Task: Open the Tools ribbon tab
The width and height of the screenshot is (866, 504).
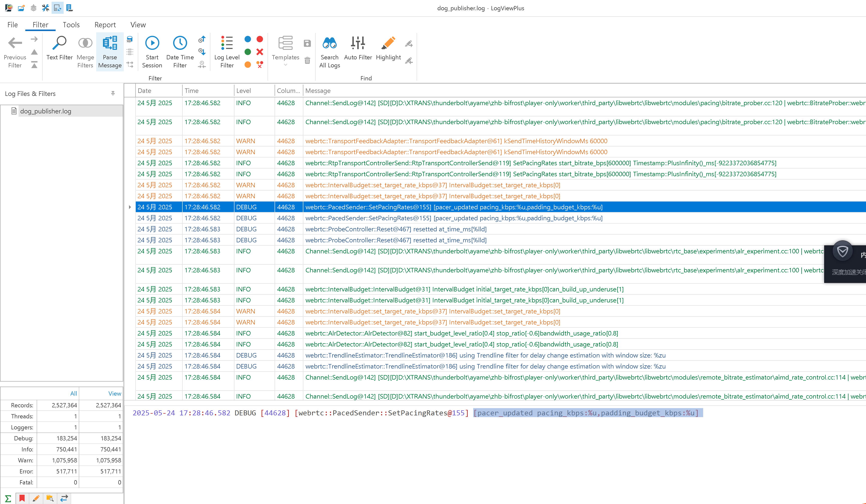Action: [71, 25]
